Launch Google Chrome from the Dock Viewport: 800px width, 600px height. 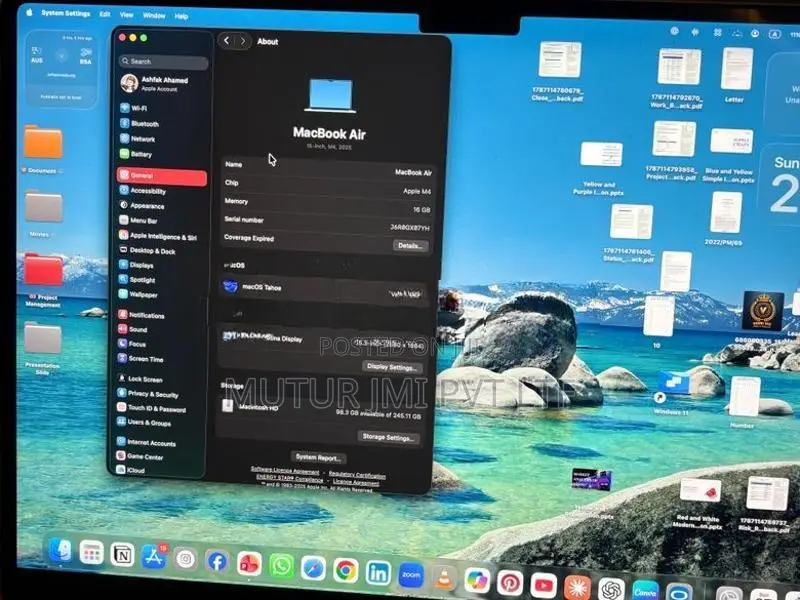[345, 570]
